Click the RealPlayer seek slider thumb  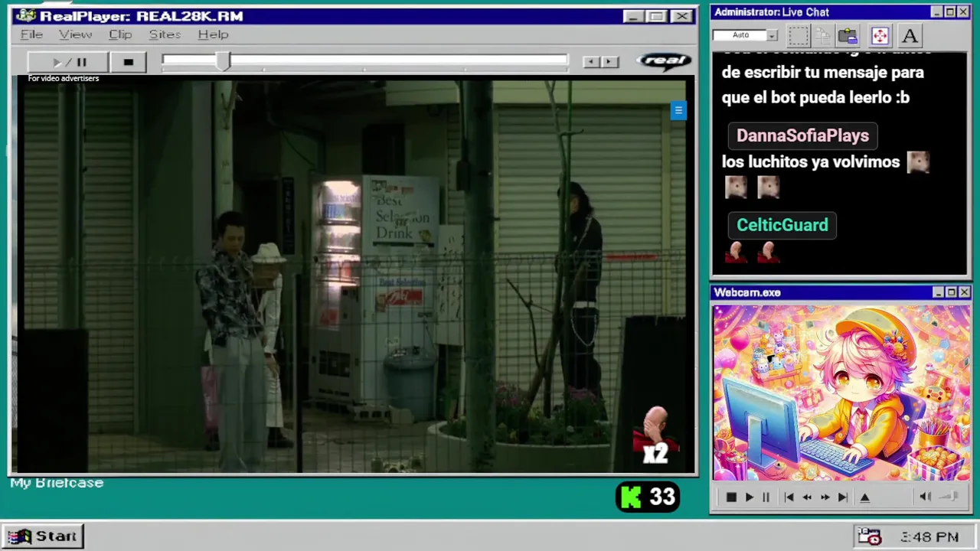point(223,61)
